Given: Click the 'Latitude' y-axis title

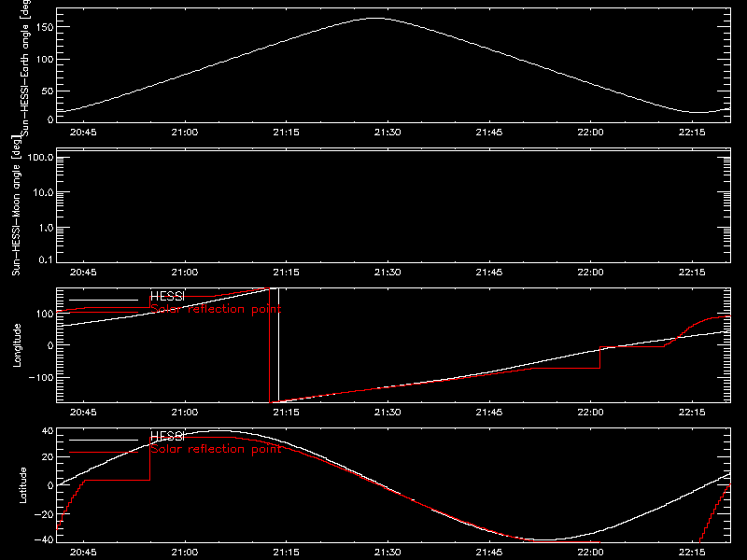Looking at the screenshot, I should coord(22,485).
